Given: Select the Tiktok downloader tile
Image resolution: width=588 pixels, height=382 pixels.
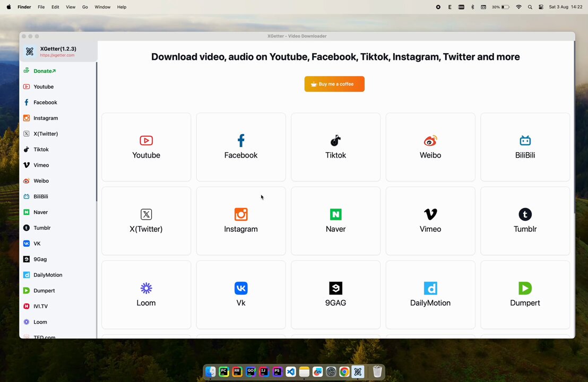Looking at the screenshot, I should 335,147.
